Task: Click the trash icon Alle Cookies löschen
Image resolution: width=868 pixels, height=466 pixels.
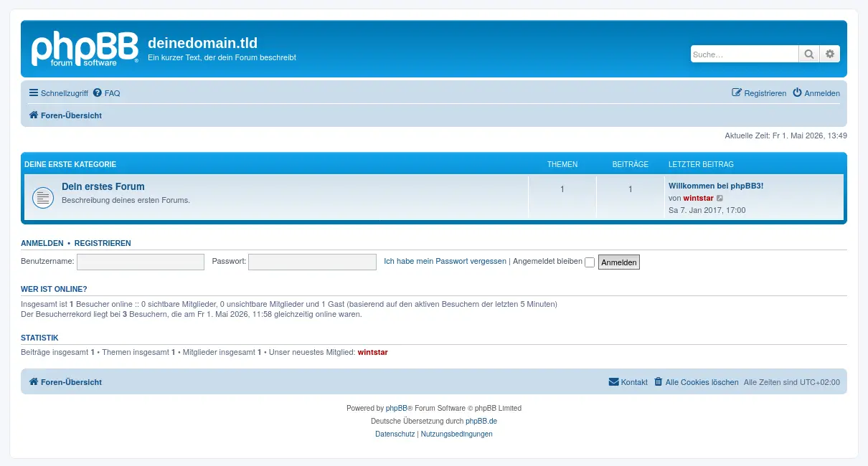Action: tap(658, 382)
